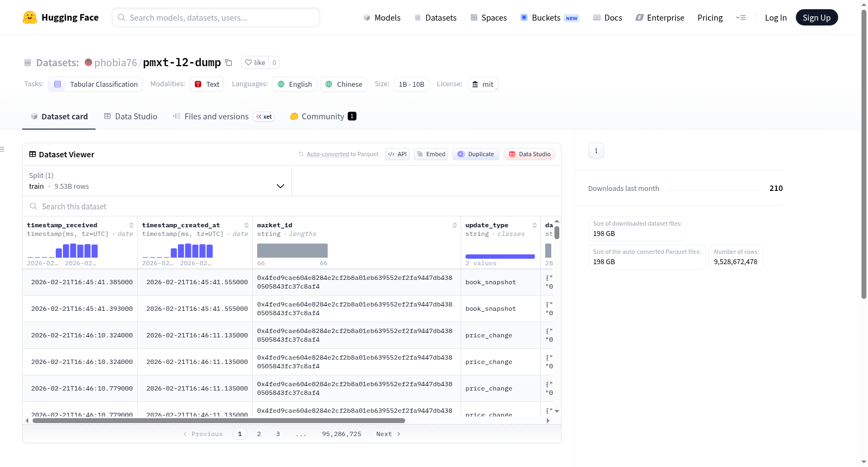Click the timestamp_received histogram chart
Screen dimensions: 868x467
pyautogui.click(x=62, y=251)
